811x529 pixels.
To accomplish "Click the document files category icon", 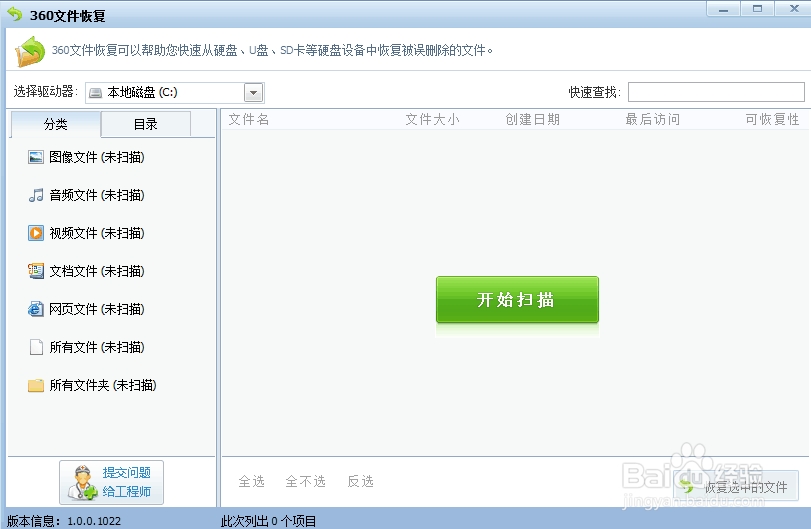I will (x=36, y=271).
